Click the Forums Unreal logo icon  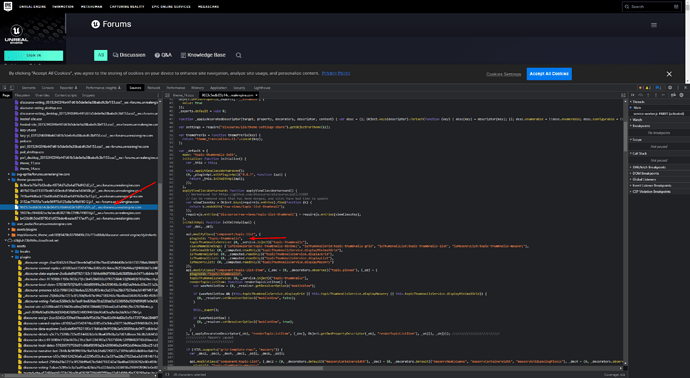95,24
